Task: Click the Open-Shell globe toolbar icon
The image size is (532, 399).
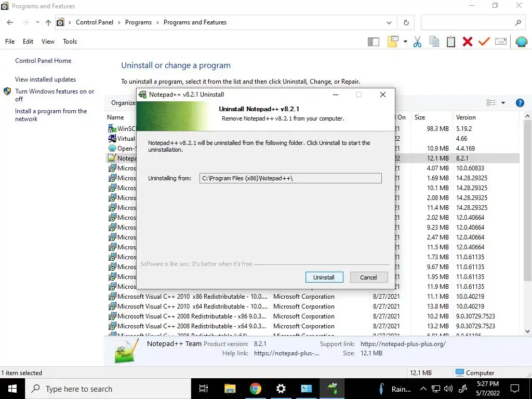Action: click(521, 42)
